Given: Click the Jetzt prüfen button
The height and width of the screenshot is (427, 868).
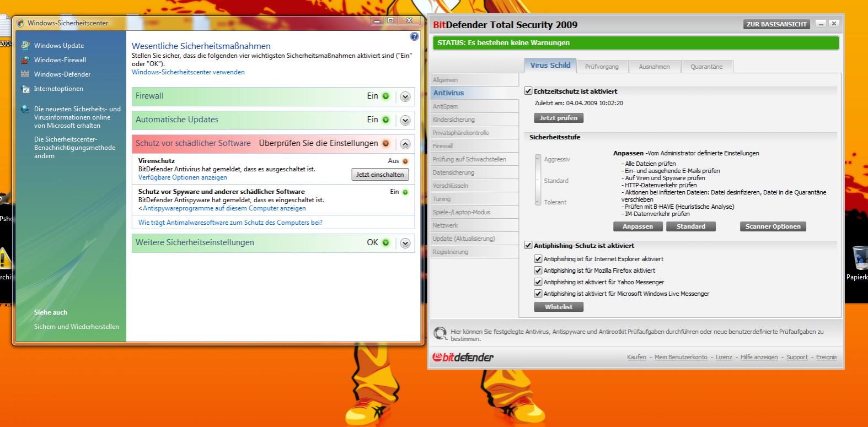Looking at the screenshot, I should (559, 118).
